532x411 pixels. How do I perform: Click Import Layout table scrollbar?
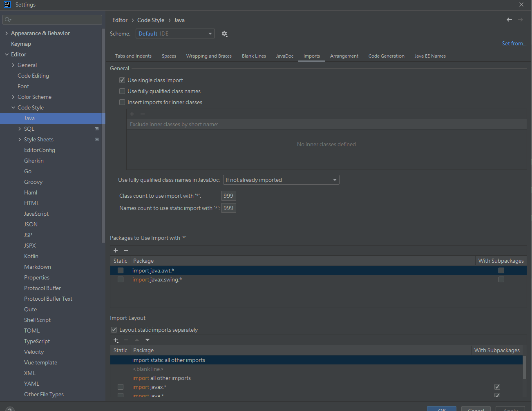pos(525,367)
